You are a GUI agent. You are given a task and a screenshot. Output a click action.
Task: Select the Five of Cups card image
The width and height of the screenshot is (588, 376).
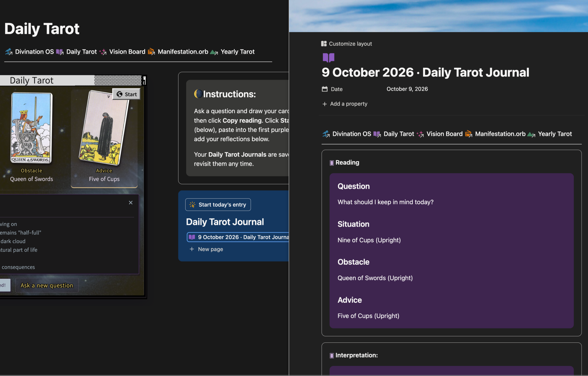point(104,128)
